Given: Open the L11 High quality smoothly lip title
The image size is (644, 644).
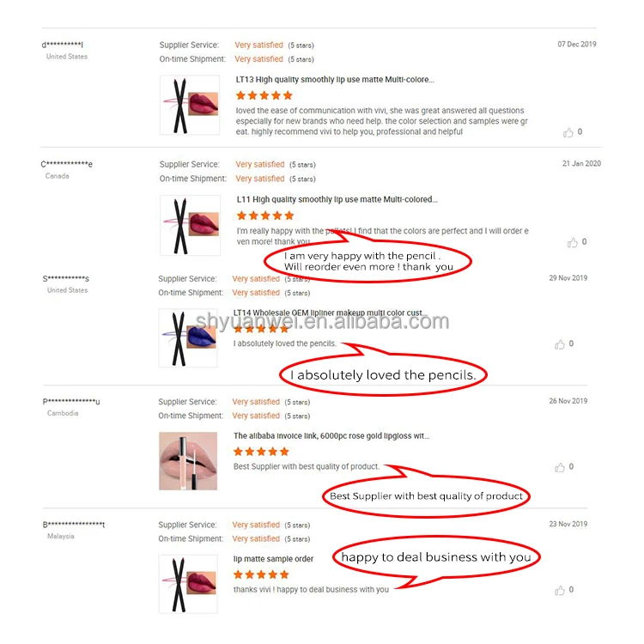Looking at the screenshot, I should 337,199.
